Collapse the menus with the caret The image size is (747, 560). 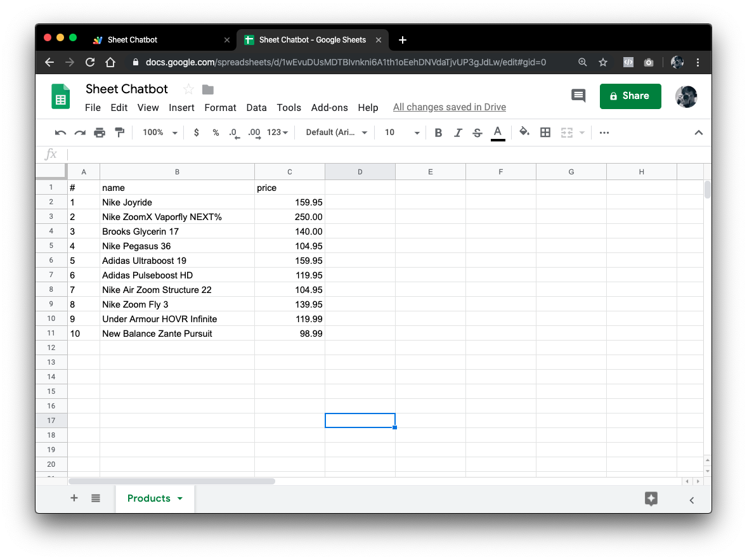(x=698, y=133)
